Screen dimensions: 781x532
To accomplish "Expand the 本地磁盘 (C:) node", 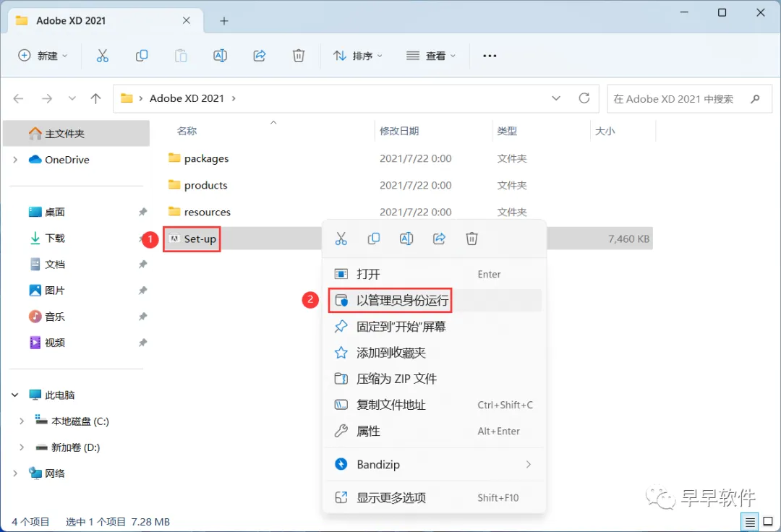I will coord(22,421).
